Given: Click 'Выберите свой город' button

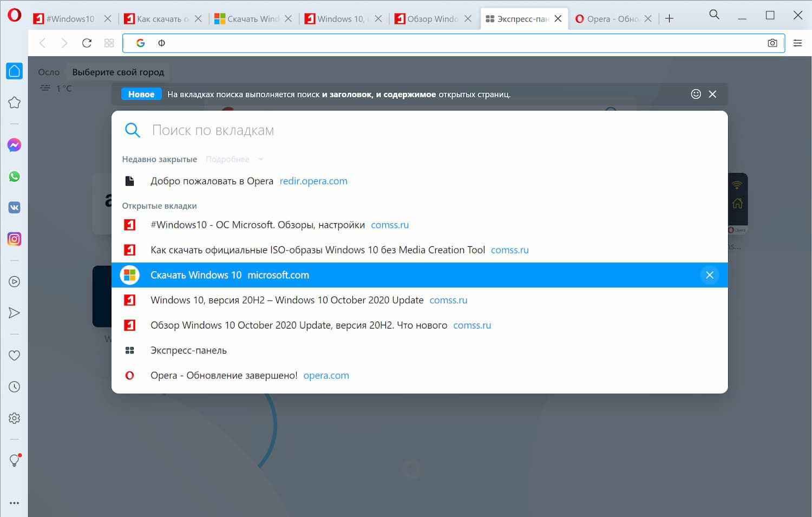Looking at the screenshot, I should [118, 72].
